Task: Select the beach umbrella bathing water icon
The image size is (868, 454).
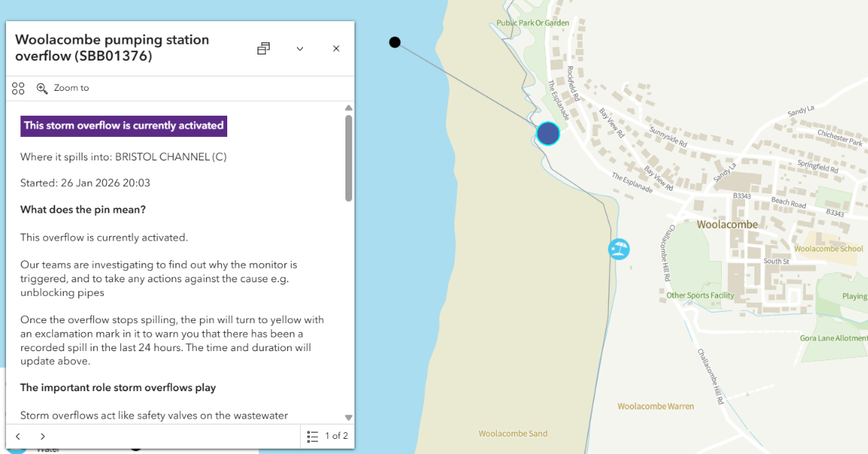Action: (x=619, y=249)
